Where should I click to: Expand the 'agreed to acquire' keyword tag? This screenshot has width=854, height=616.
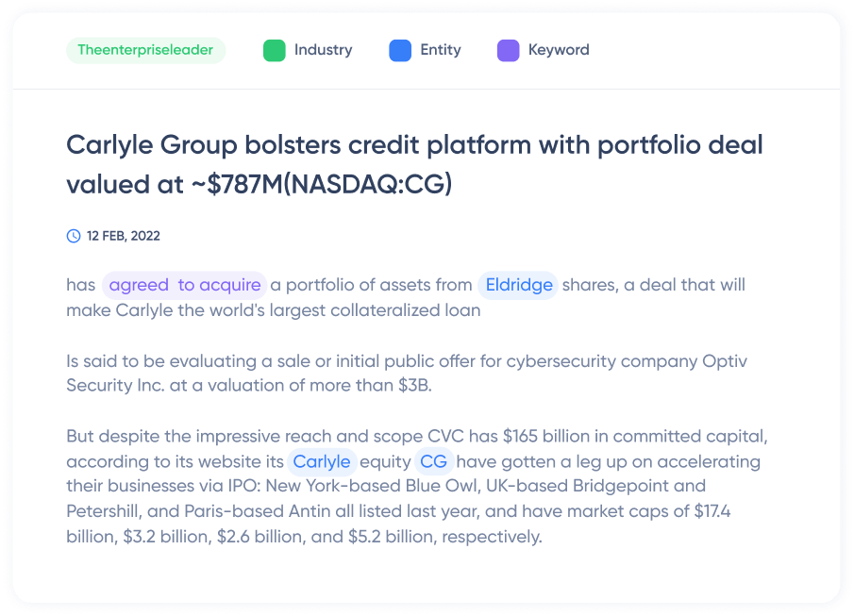tap(183, 284)
